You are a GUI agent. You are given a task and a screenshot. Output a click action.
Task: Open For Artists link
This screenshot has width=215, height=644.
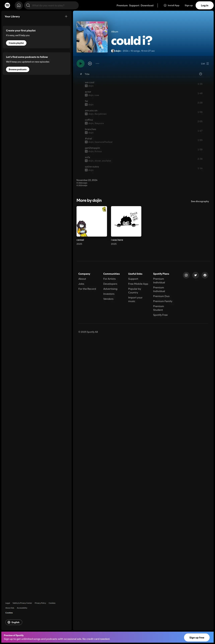click(x=109, y=279)
